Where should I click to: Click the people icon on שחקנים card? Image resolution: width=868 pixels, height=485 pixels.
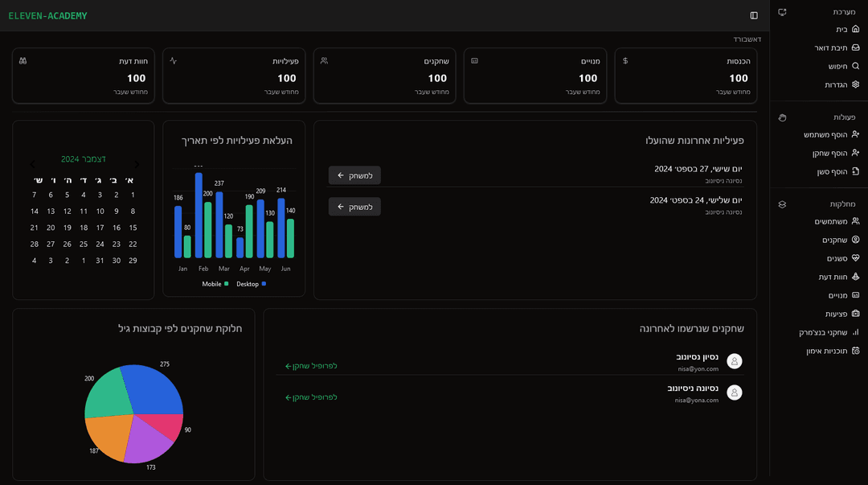(324, 61)
